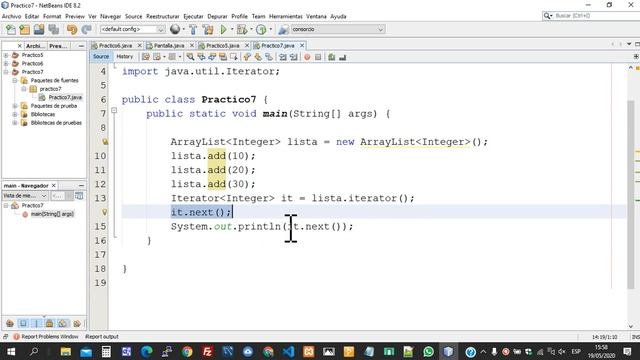Click the globe browser icon in toolbar
This screenshot has height=360, width=640.
175,29
